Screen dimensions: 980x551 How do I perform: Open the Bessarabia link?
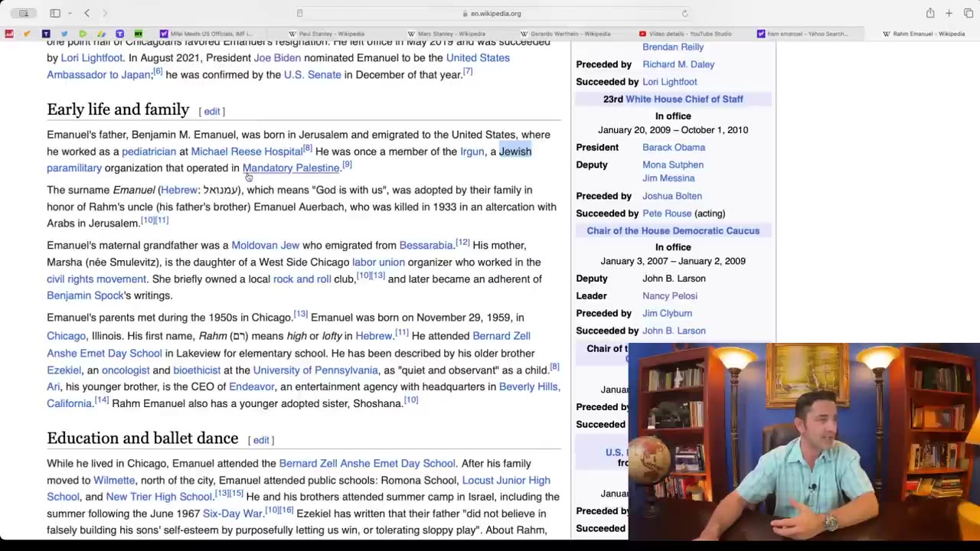426,246
